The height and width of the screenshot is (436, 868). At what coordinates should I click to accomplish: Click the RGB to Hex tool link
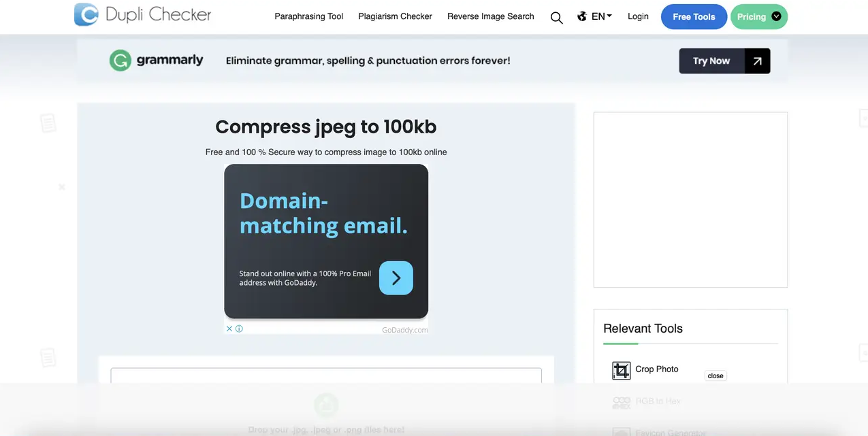click(658, 401)
